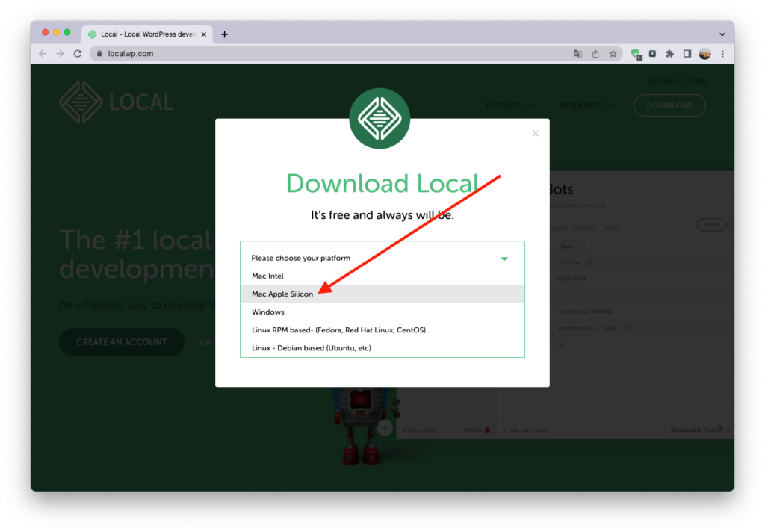Focus the address bar showing localwp.com
Image resolution: width=765 pixels, height=532 pixels.
click(332, 54)
